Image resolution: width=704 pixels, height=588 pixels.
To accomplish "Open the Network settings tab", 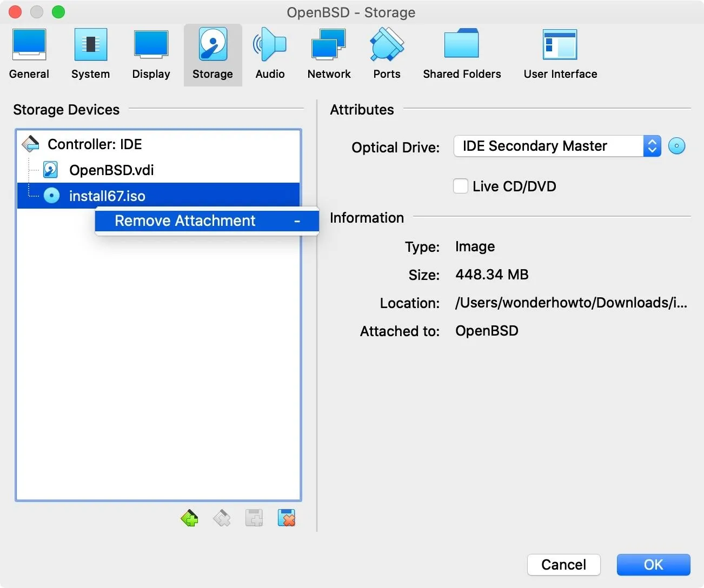I will (329, 55).
